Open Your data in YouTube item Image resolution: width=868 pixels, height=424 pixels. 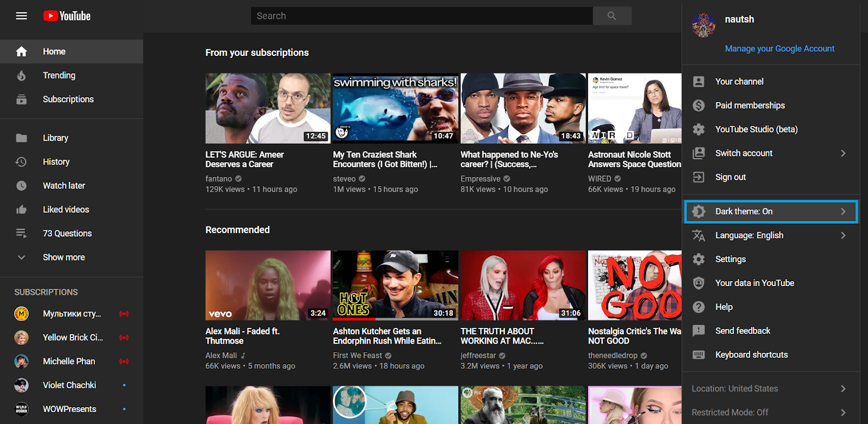[x=771, y=283]
